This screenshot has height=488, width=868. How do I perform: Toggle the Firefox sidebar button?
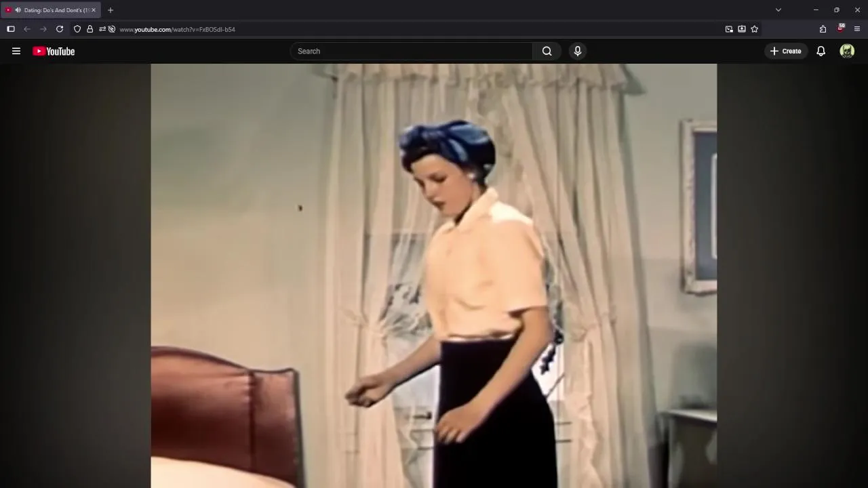tap(11, 29)
